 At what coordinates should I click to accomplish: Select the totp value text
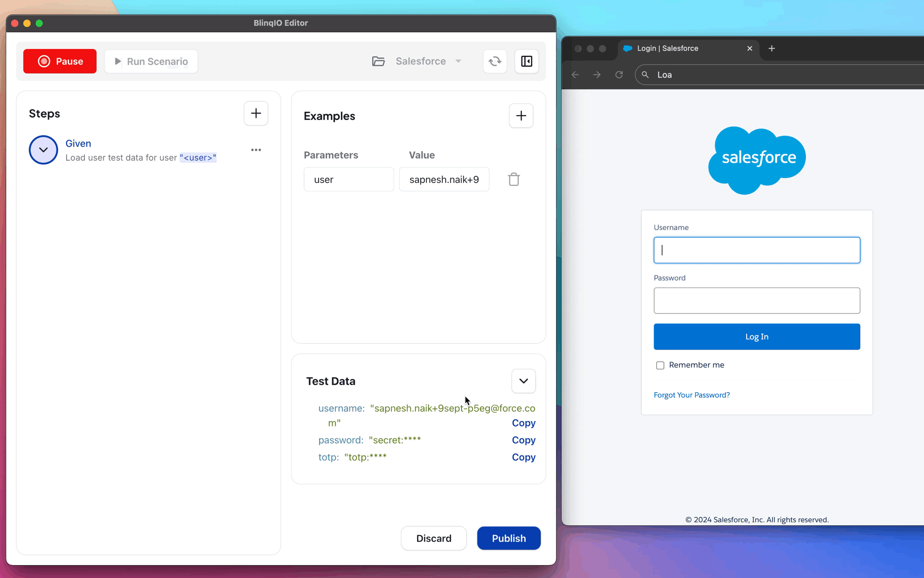(x=365, y=457)
